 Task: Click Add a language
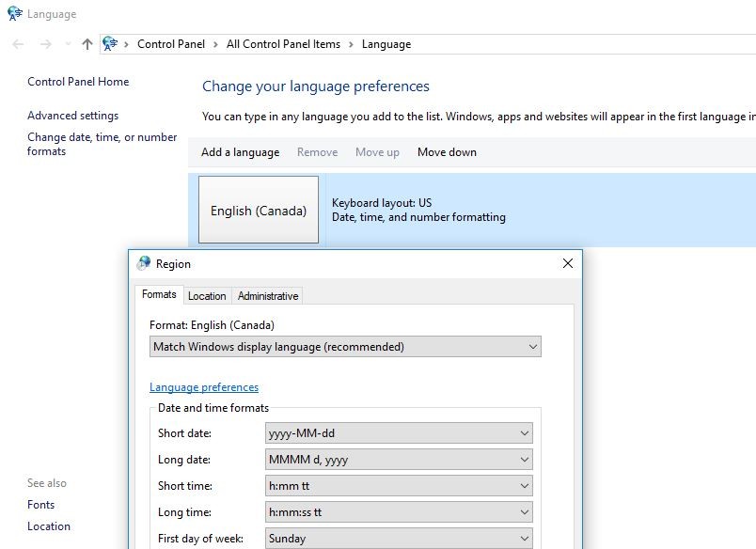pyautogui.click(x=240, y=152)
